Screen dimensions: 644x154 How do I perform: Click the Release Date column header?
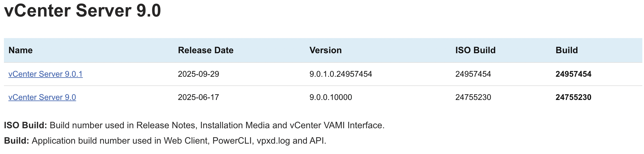[x=206, y=50]
